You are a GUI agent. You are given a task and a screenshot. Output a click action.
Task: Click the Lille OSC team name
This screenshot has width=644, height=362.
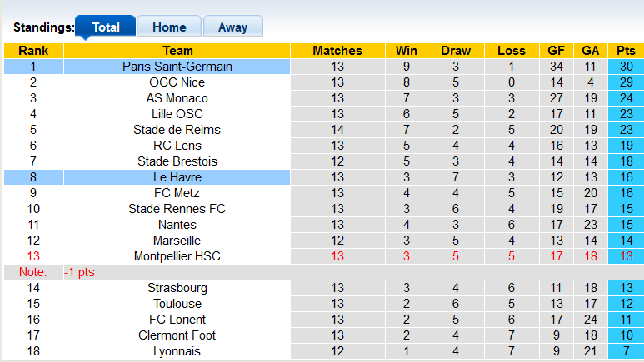(177, 114)
